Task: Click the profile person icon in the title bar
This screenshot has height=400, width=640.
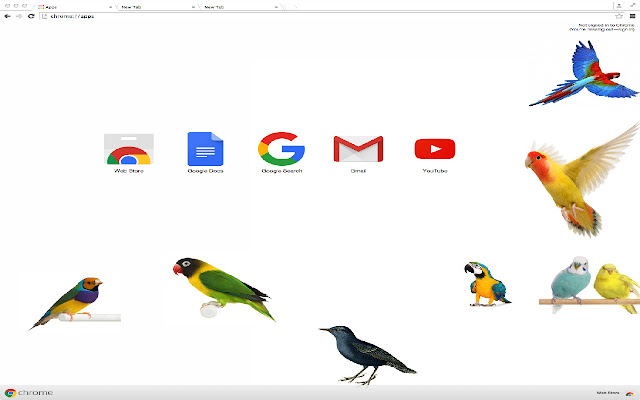Action: tap(619, 6)
